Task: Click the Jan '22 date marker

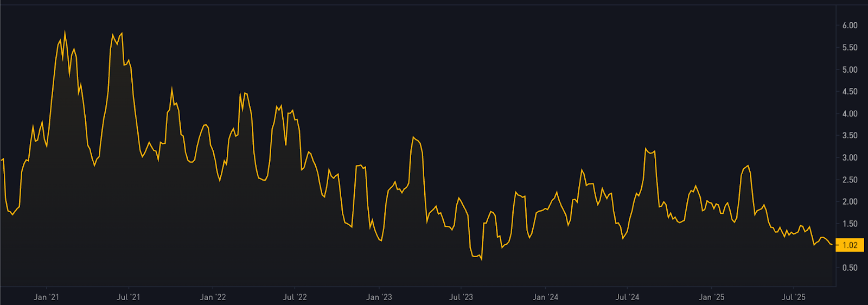Action: coord(213,297)
